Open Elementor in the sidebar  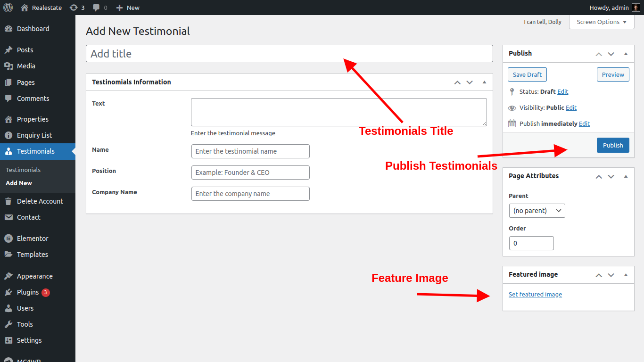[33, 239]
